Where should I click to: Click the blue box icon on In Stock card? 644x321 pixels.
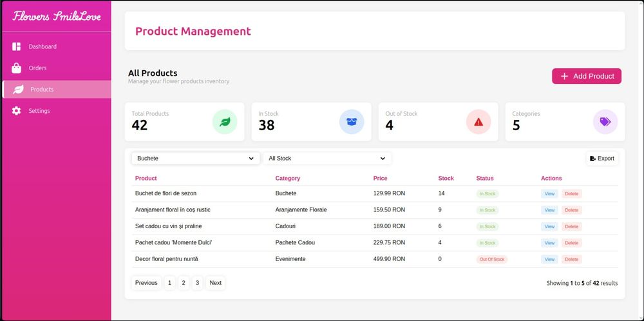(x=352, y=122)
